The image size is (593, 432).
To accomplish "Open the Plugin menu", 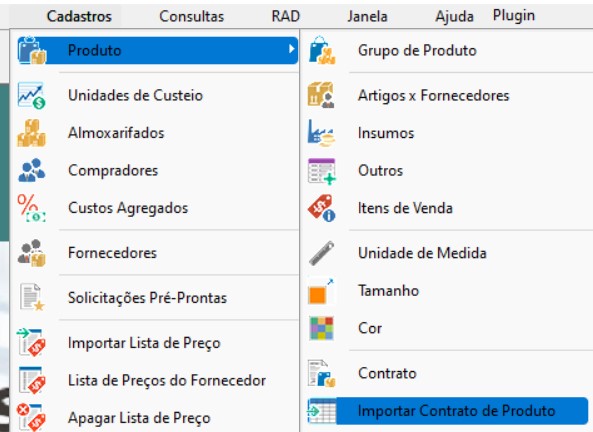I will [514, 16].
